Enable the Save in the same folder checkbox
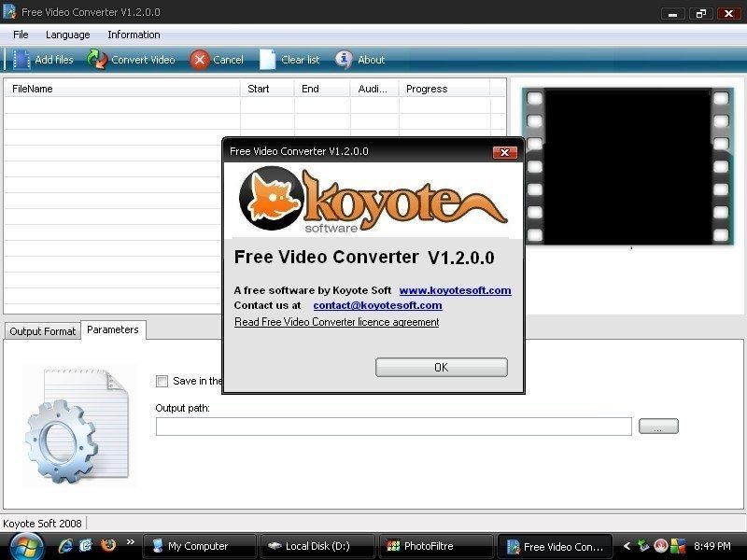 click(x=162, y=381)
